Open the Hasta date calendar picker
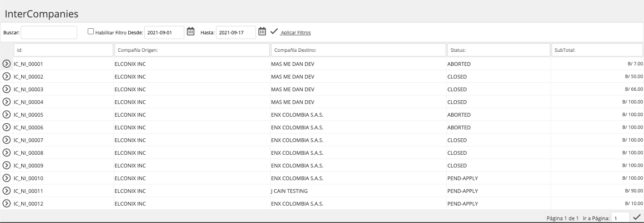644x223 pixels. coord(263,32)
